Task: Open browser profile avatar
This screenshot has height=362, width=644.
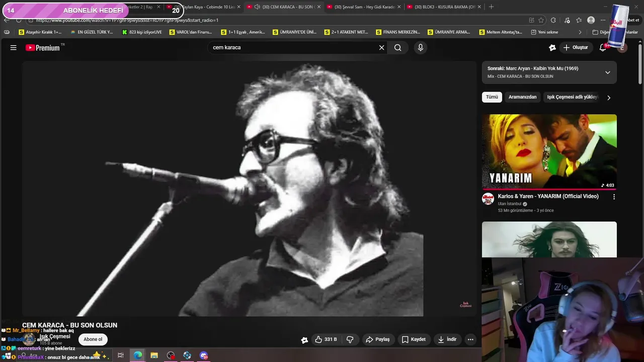Action: coord(591,20)
